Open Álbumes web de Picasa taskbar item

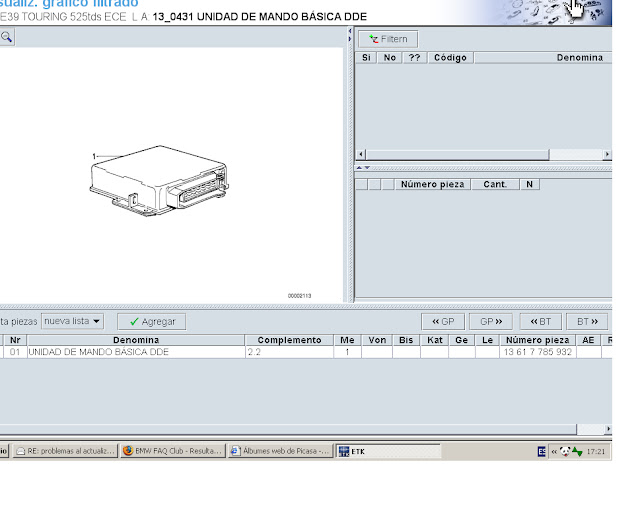(280, 451)
